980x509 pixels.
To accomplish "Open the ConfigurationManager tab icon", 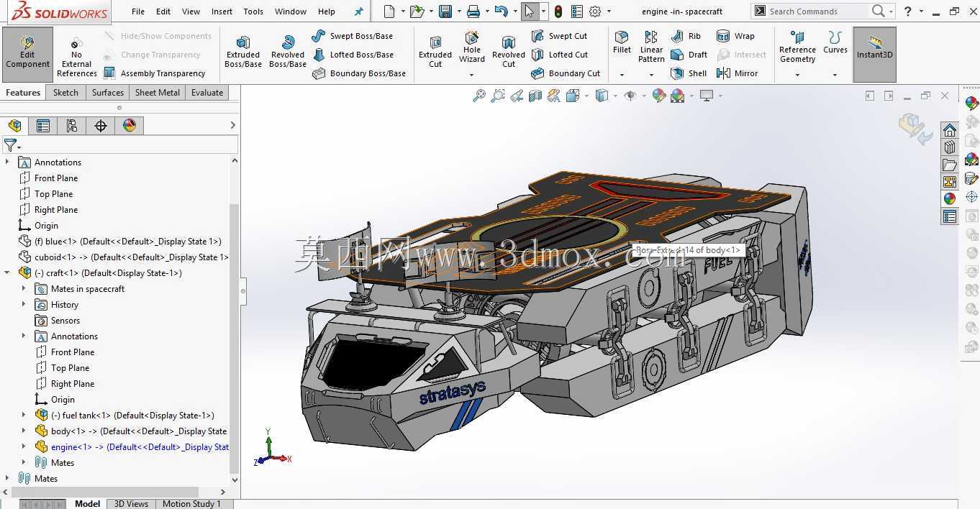I will point(72,126).
